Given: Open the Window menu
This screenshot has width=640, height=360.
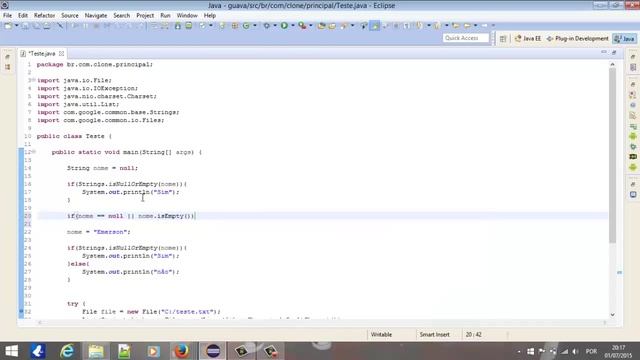Looking at the screenshot, I should (x=187, y=16).
